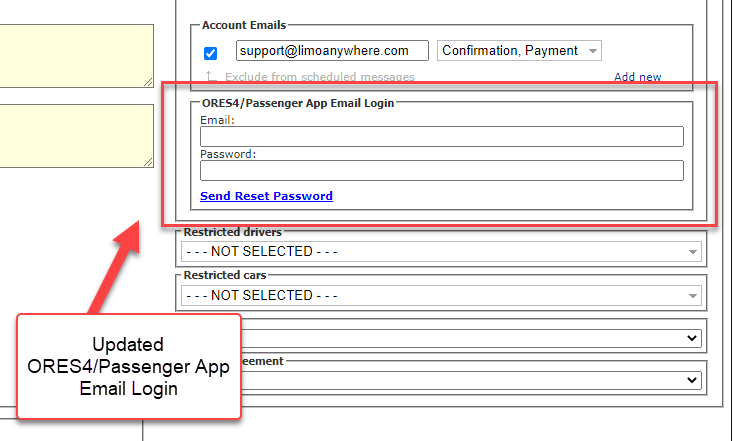Viewport: 735px width, 441px height.
Task: Click the support@limoanywhere.com email field
Action: click(x=332, y=50)
